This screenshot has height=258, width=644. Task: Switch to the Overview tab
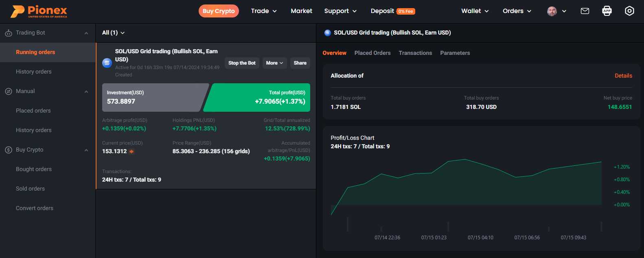(x=334, y=53)
